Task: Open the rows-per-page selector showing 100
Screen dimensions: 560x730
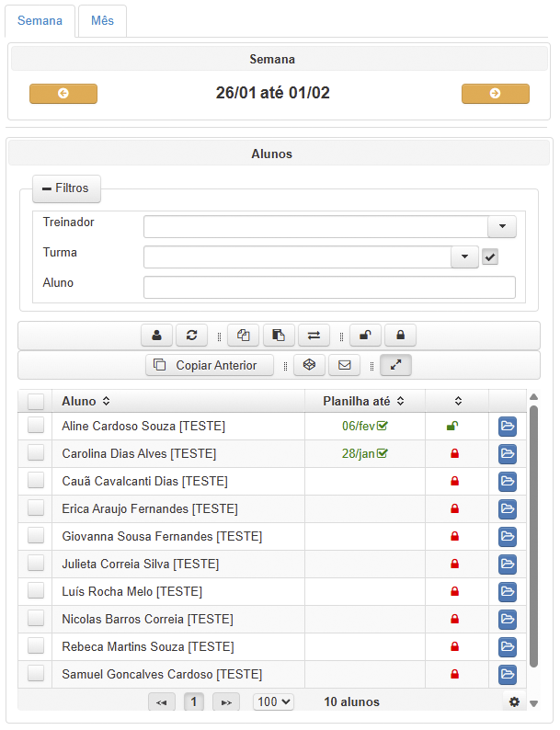Action: click(273, 701)
